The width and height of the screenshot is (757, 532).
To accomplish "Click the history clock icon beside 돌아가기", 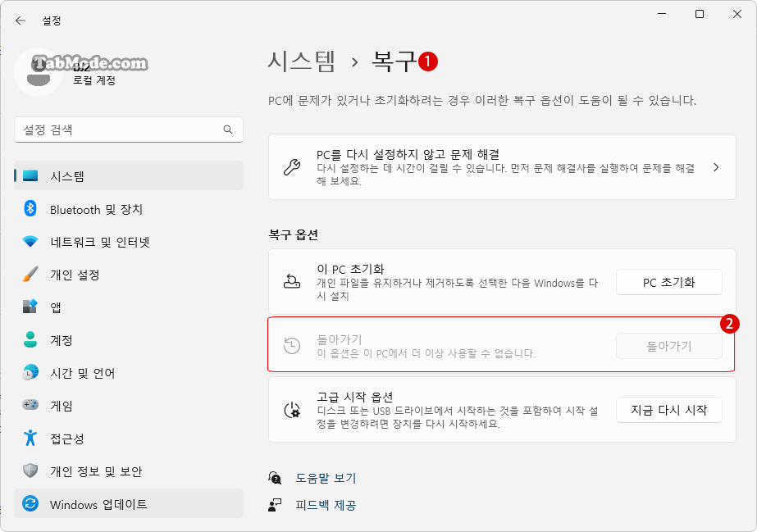I will (292, 345).
